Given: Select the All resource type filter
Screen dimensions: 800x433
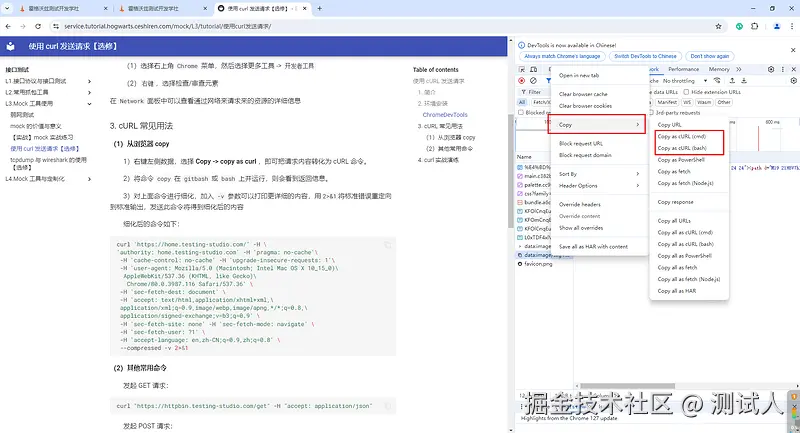Looking at the screenshot, I should 522,102.
